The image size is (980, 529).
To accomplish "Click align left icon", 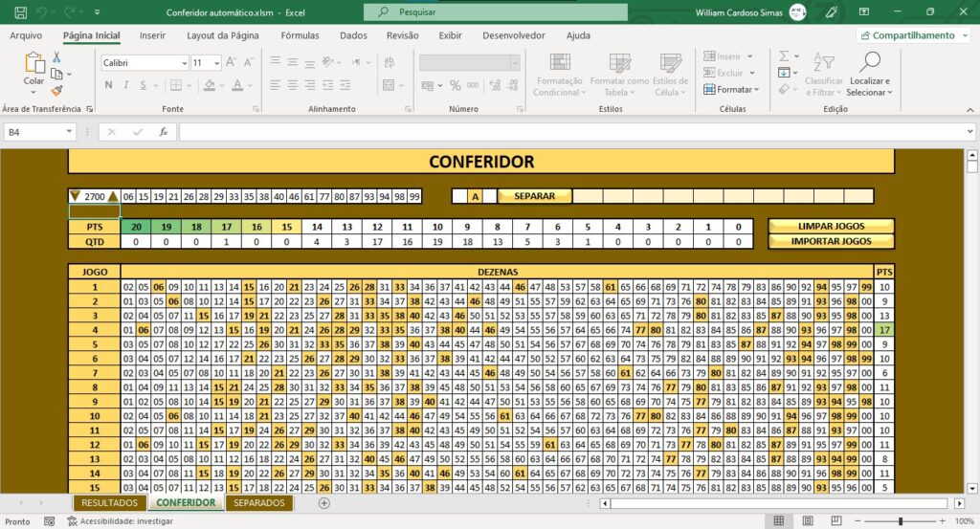I will pyautogui.click(x=275, y=85).
